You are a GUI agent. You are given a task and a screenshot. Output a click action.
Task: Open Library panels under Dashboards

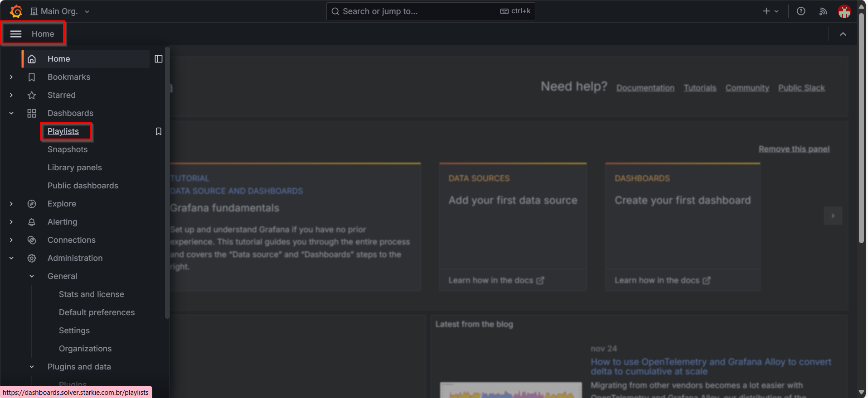pyautogui.click(x=75, y=168)
